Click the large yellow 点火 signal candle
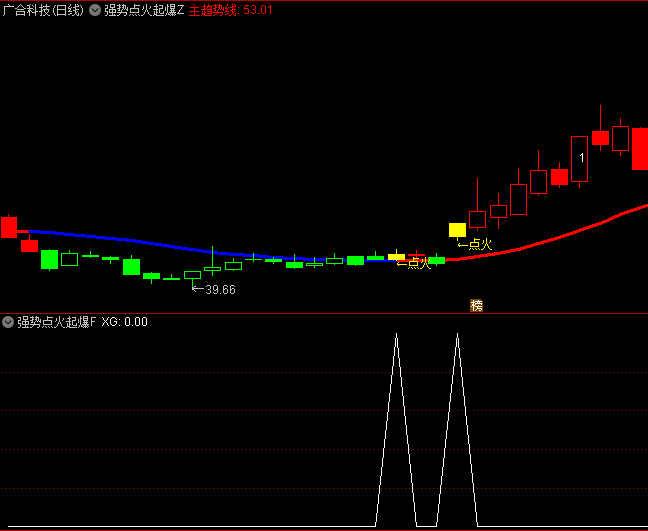The width and height of the screenshot is (648, 531). 457,230
